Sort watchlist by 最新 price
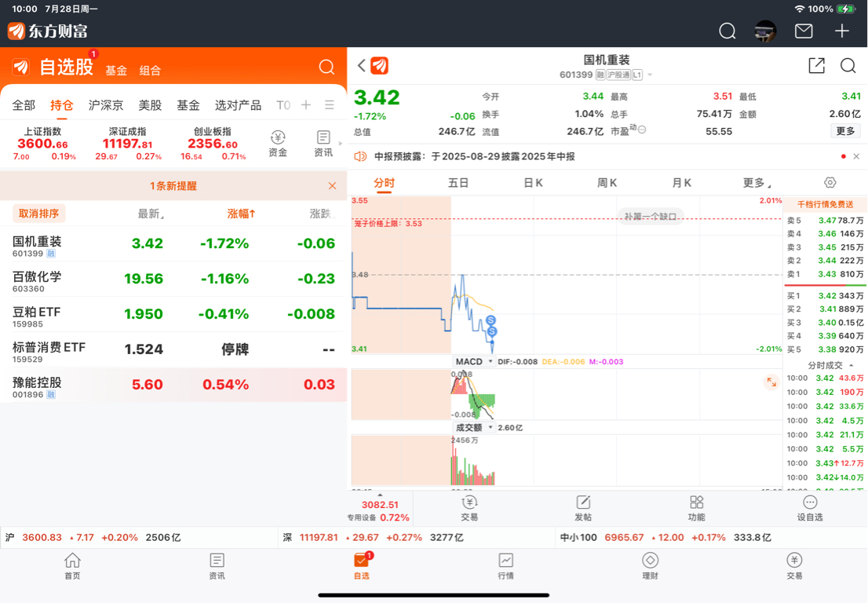 150,214
